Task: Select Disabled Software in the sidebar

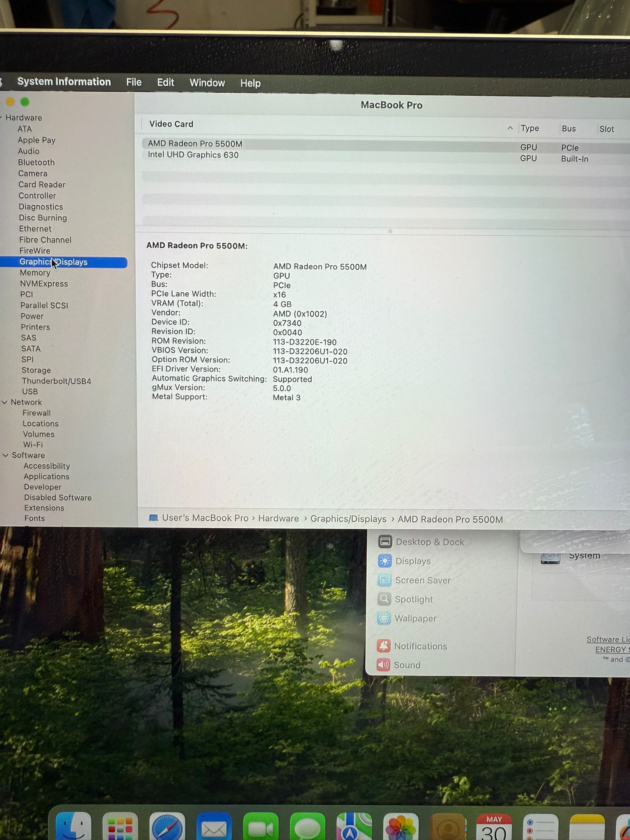Action: [58, 498]
